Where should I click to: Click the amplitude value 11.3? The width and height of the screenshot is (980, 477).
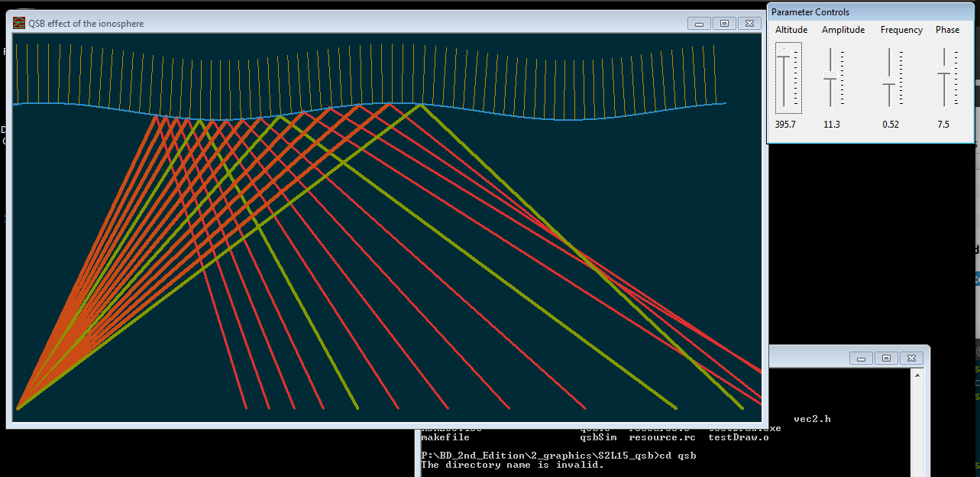coord(832,124)
